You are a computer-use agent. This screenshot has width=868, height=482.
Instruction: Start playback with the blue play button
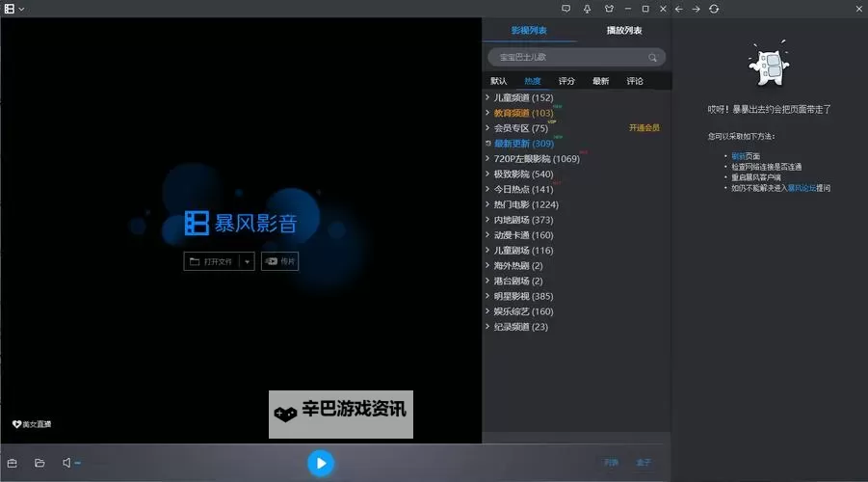(321, 463)
